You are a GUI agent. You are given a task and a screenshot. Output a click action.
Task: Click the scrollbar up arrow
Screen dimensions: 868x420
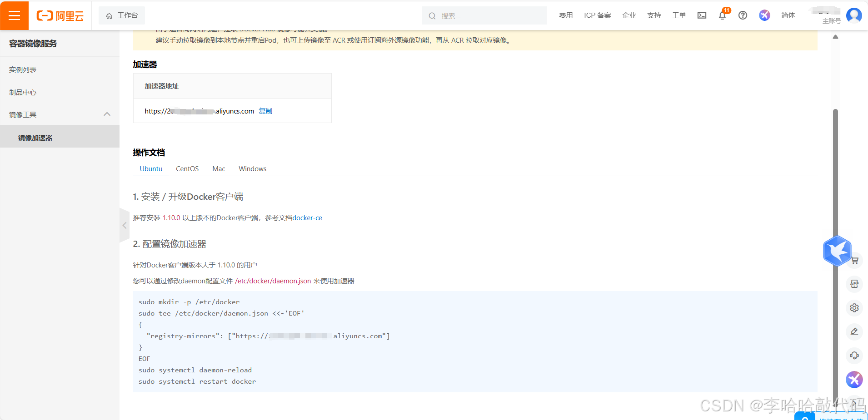(835, 37)
